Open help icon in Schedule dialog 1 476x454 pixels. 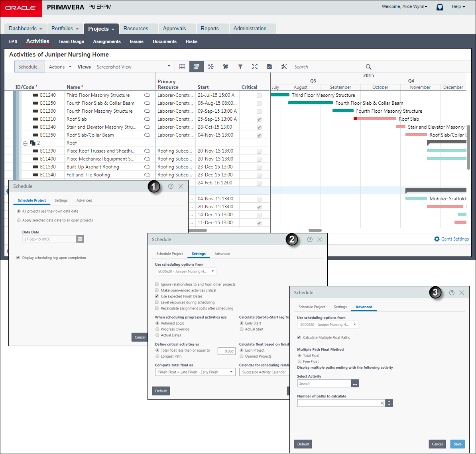171,186
